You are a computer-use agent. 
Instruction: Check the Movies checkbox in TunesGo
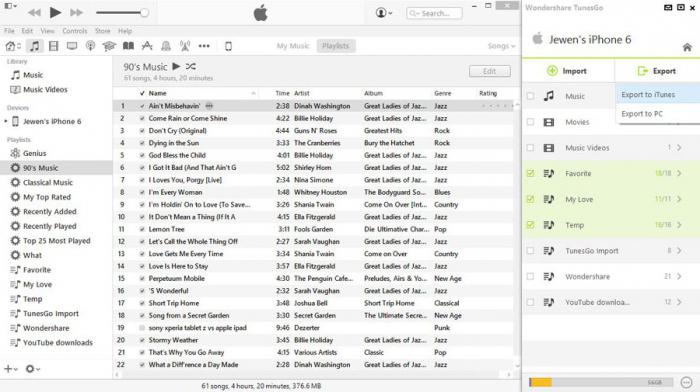tap(530, 122)
